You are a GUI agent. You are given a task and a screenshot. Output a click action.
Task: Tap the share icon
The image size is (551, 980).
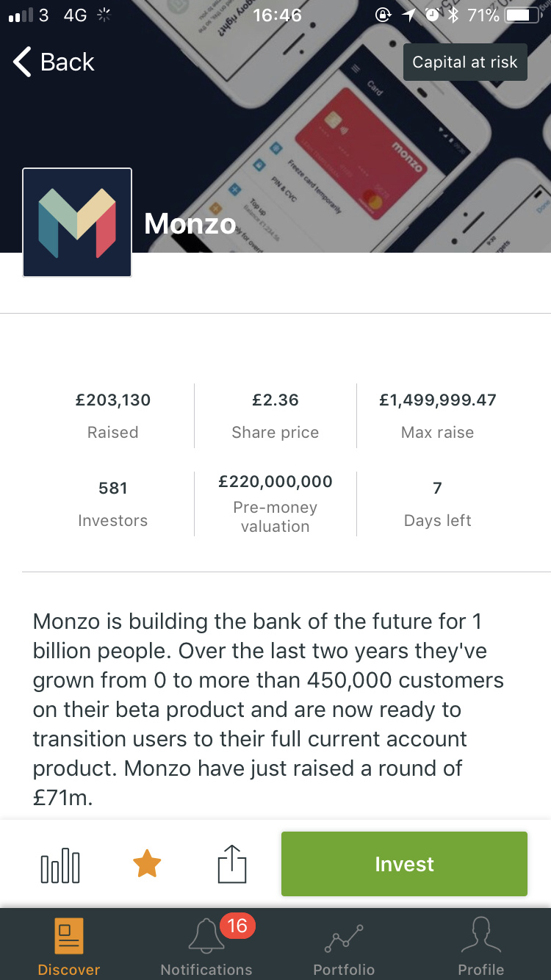pos(232,864)
